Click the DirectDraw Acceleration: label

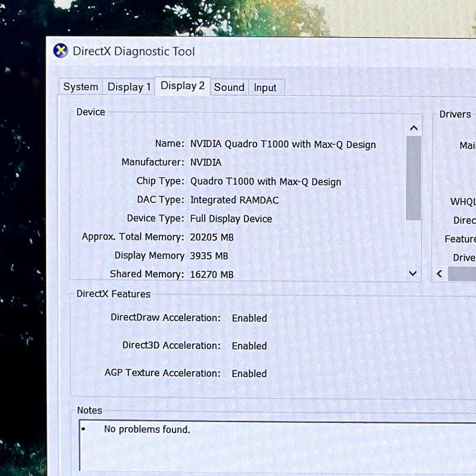(x=166, y=318)
